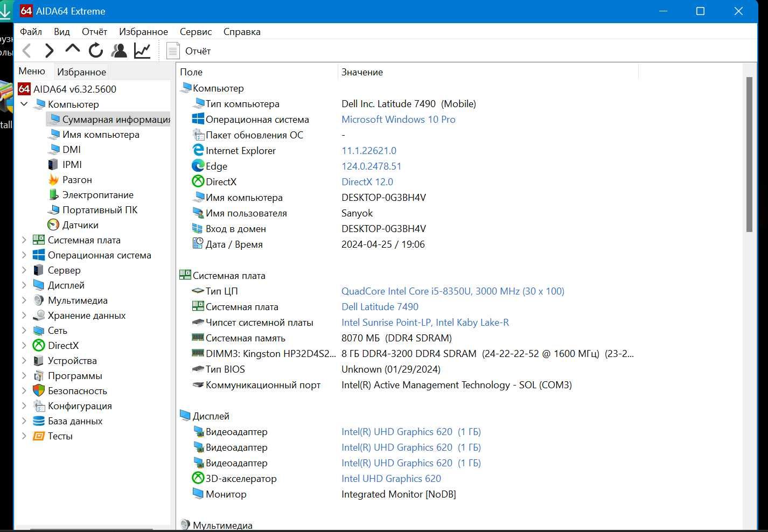Select Портативный ПК in the tree
Viewport: 768px width, 532px height.
tap(100, 209)
